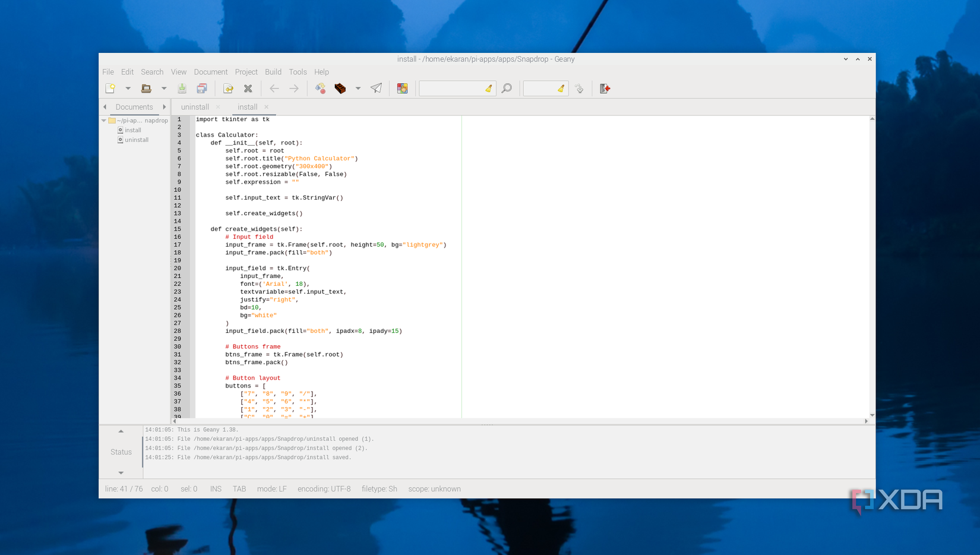Switch to the uninstall tab
Screen dimensions: 980x555
(194, 107)
